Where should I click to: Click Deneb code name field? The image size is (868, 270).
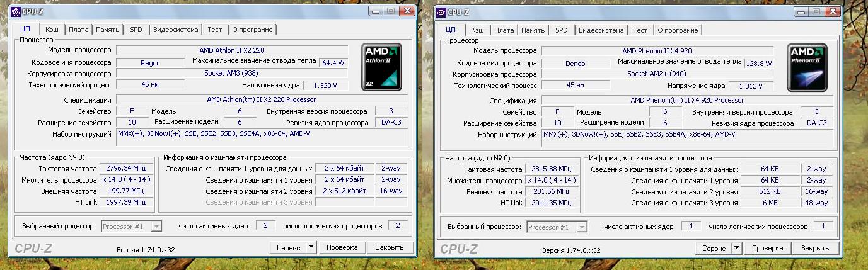pyautogui.click(x=576, y=63)
